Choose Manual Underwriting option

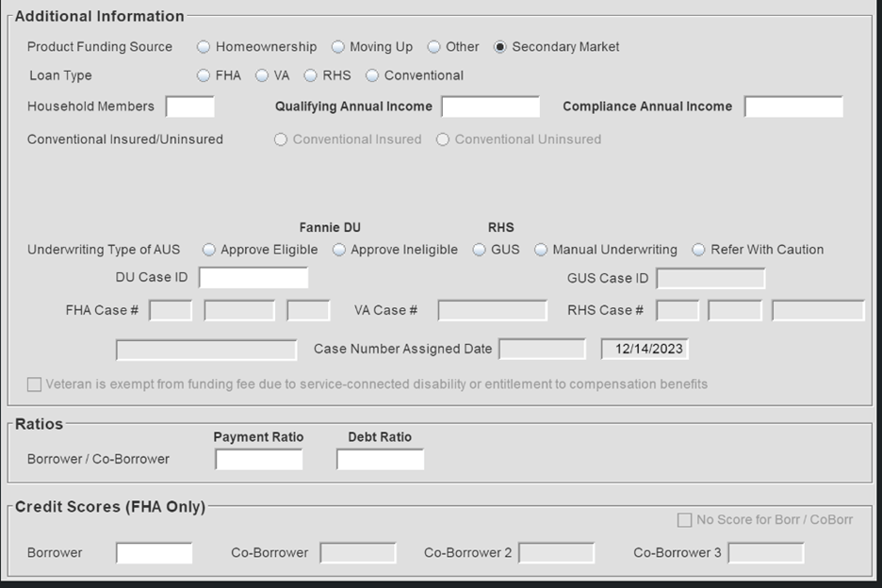pos(541,250)
